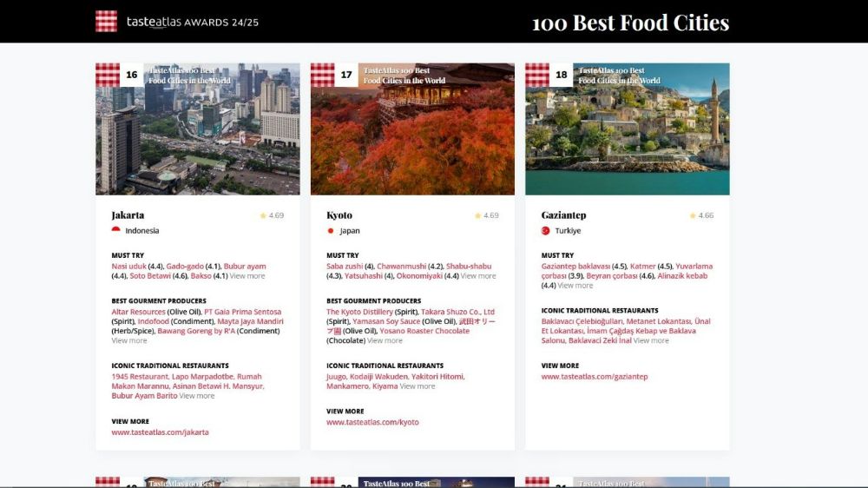Click the Japan flag icon under Kyoto
This screenshot has width=868, height=488.
click(x=331, y=231)
